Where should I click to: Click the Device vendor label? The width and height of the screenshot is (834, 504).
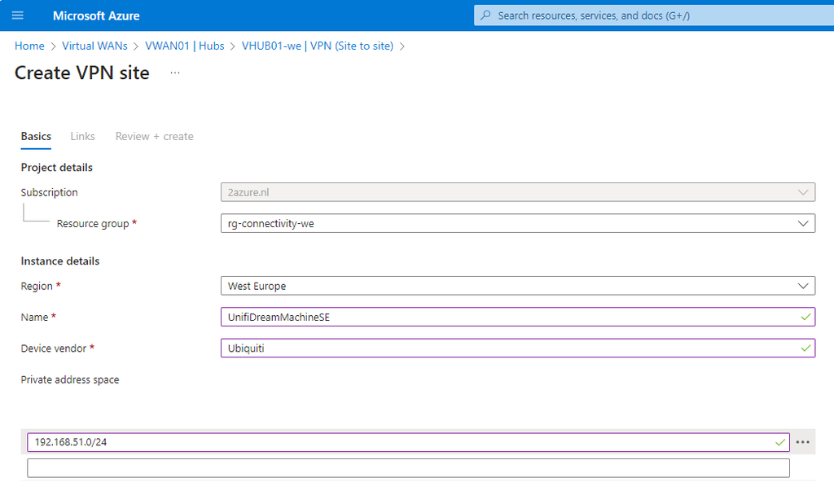[54, 348]
